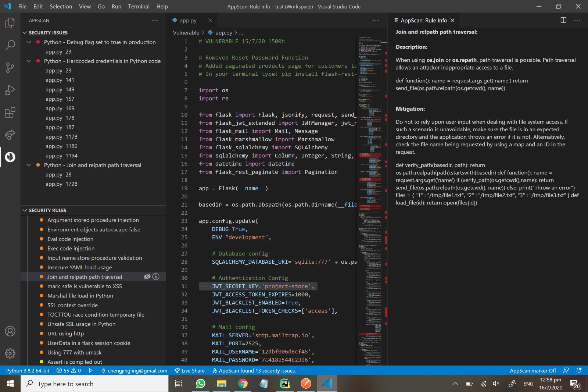
Task: Click AppScan found 13 security issues
Action: (254, 371)
